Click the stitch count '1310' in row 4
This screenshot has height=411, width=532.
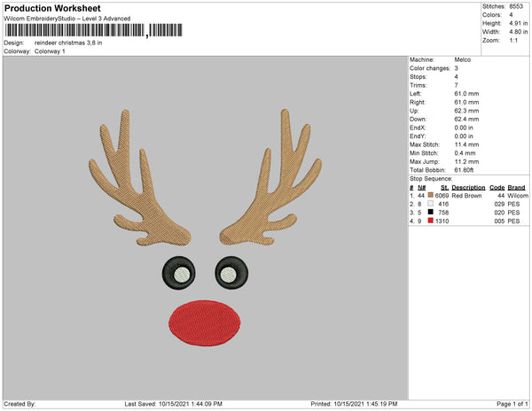(x=442, y=221)
